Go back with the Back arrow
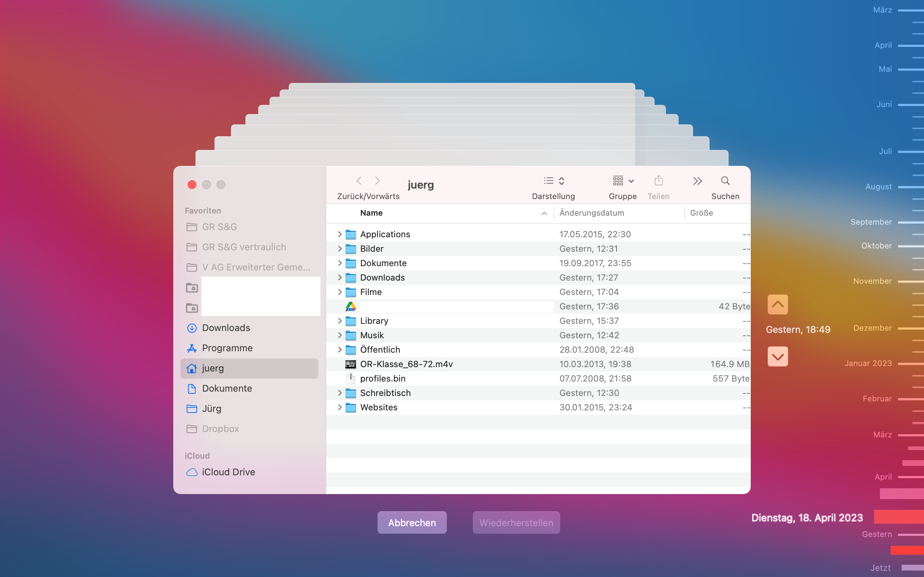Screen dimensions: 924x577 (359, 181)
